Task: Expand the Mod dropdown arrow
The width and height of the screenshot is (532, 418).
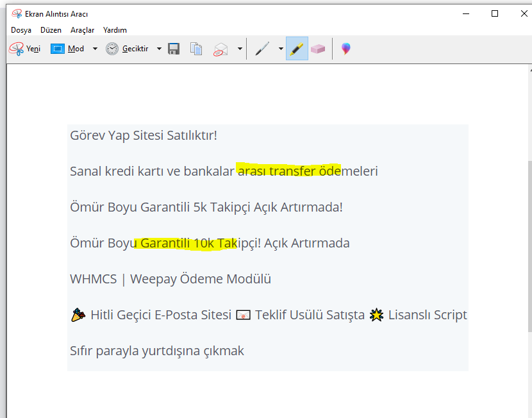Action: point(96,49)
